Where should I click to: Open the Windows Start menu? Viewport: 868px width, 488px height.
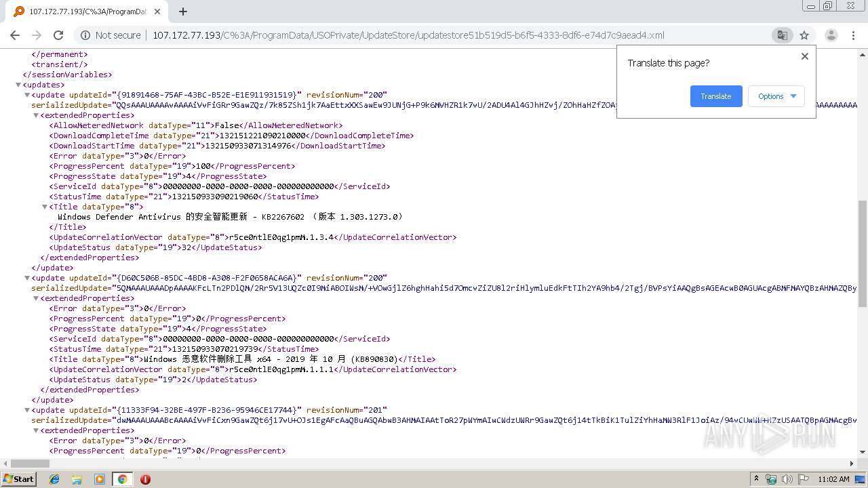coord(19,479)
